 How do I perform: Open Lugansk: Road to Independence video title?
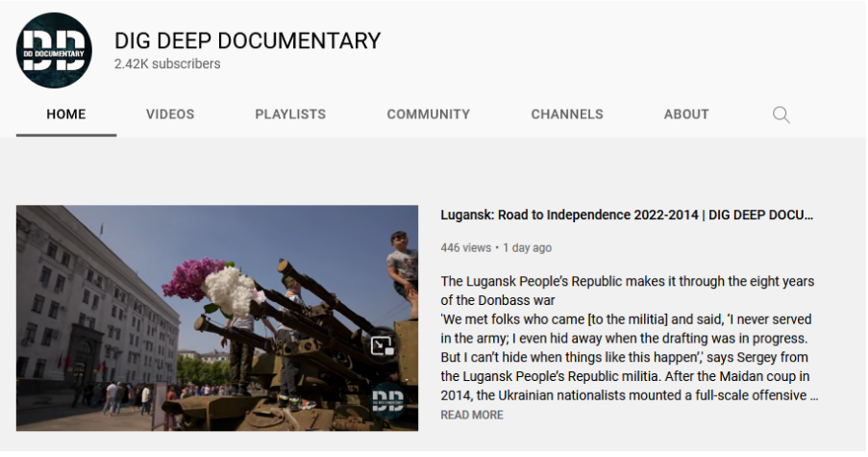click(627, 215)
